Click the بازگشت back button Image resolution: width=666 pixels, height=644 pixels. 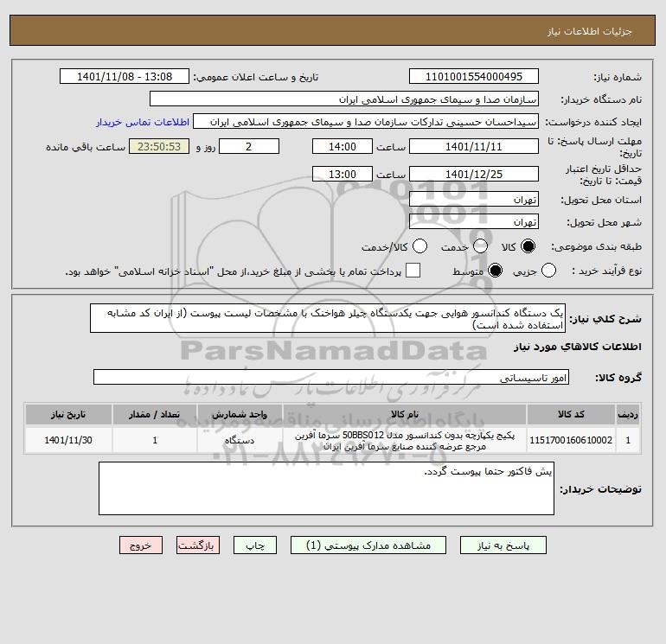198,545
